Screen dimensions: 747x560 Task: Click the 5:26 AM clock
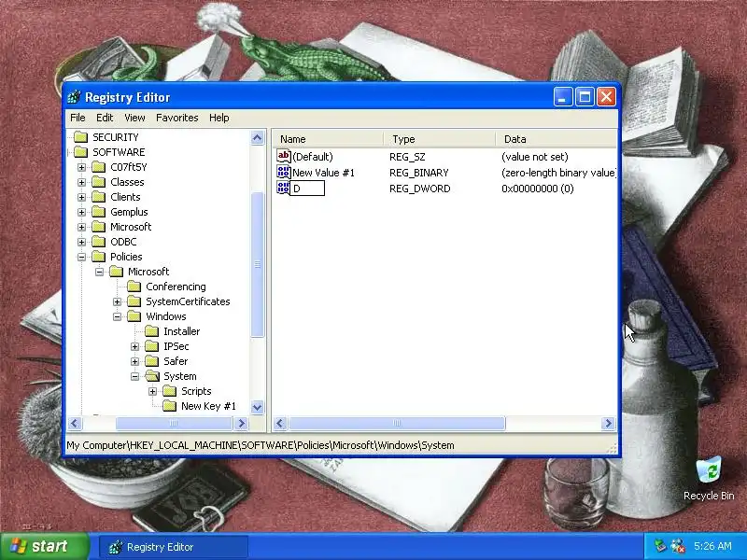(712, 546)
